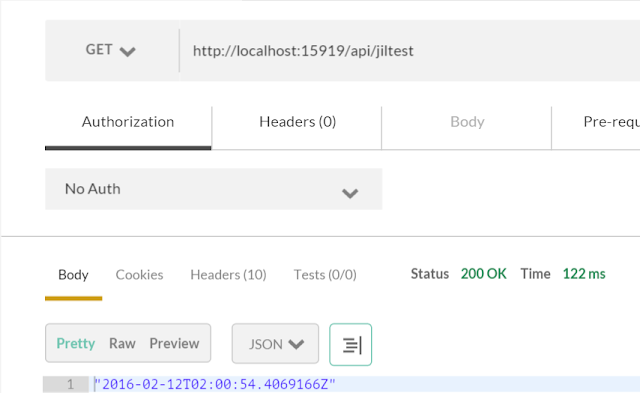Switch response view to Preview
Screen dimensions: 640x393
pos(174,344)
